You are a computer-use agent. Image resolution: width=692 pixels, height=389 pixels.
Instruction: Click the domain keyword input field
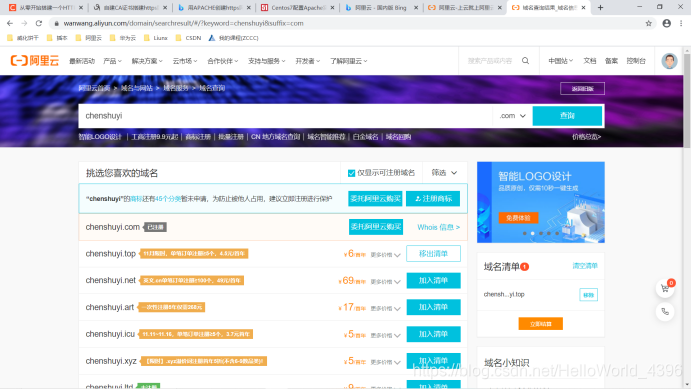point(285,116)
